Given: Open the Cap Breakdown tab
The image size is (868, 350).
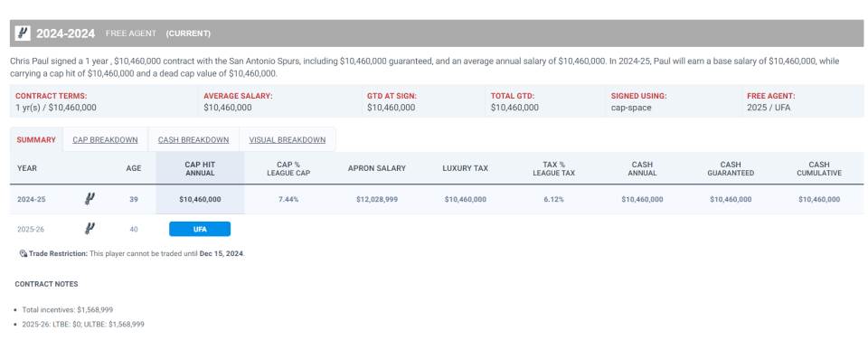Looking at the screenshot, I should 105,139.
